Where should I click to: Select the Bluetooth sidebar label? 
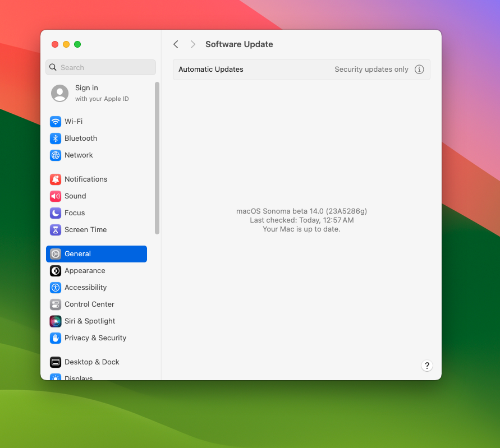(x=81, y=138)
